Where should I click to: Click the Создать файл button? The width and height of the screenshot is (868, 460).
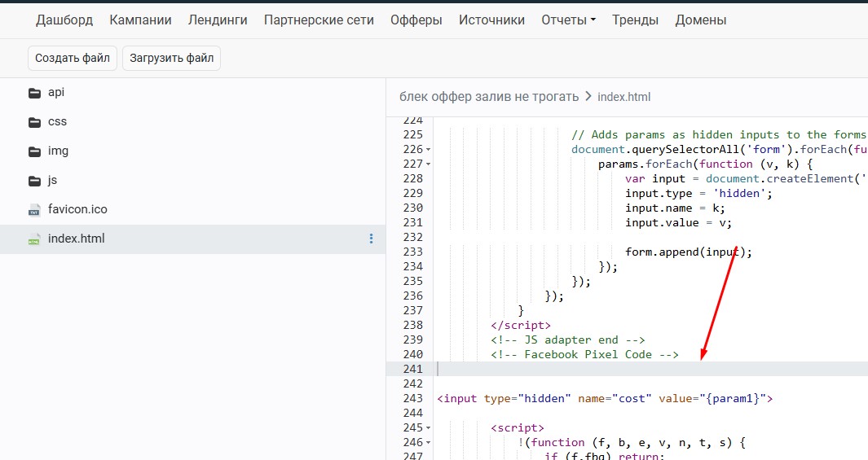point(73,58)
